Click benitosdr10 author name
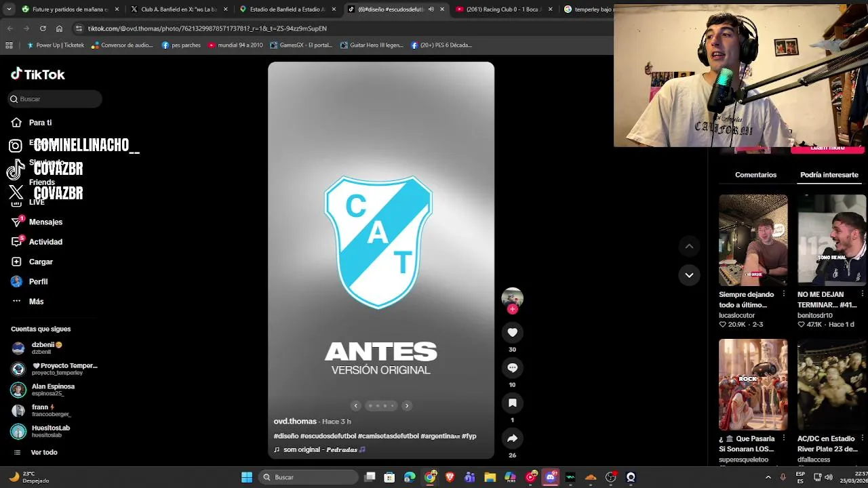The image size is (868, 488). (x=815, y=315)
